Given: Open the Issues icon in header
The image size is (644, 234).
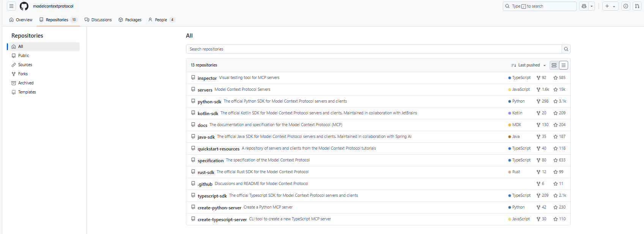Looking at the screenshot, I should 626,6.
